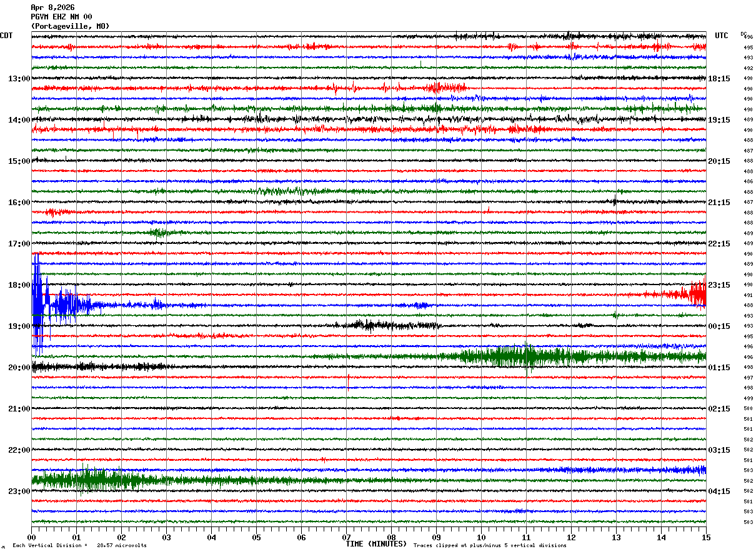Click the '21:15' UTC time label
The width and height of the screenshot is (756, 554).
coord(719,203)
